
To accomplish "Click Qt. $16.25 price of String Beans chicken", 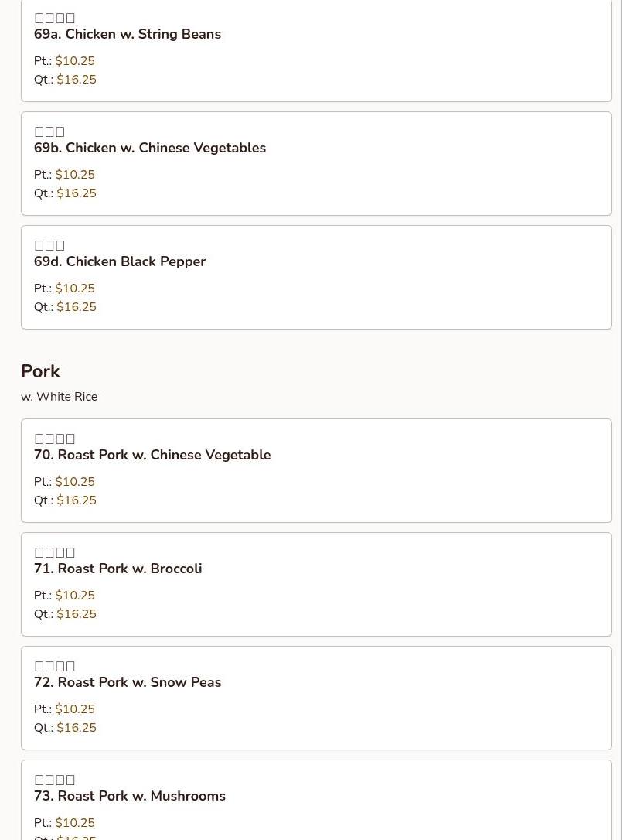I will click(65, 80).
